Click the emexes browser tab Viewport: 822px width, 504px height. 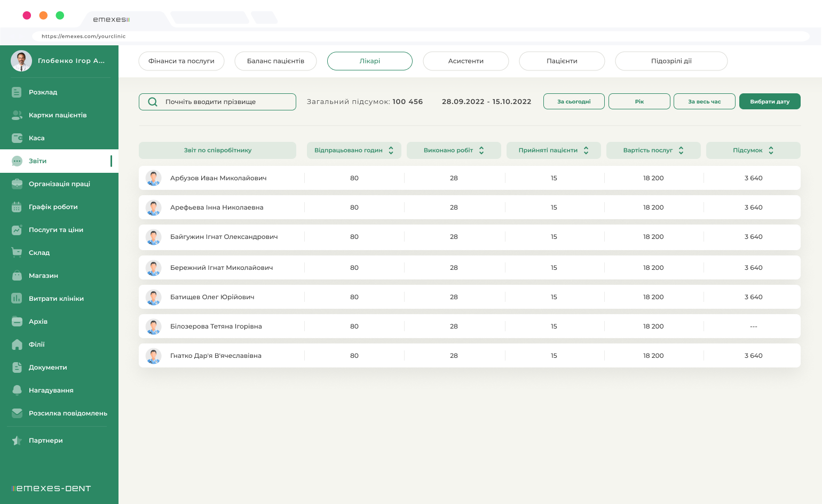[125, 19]
